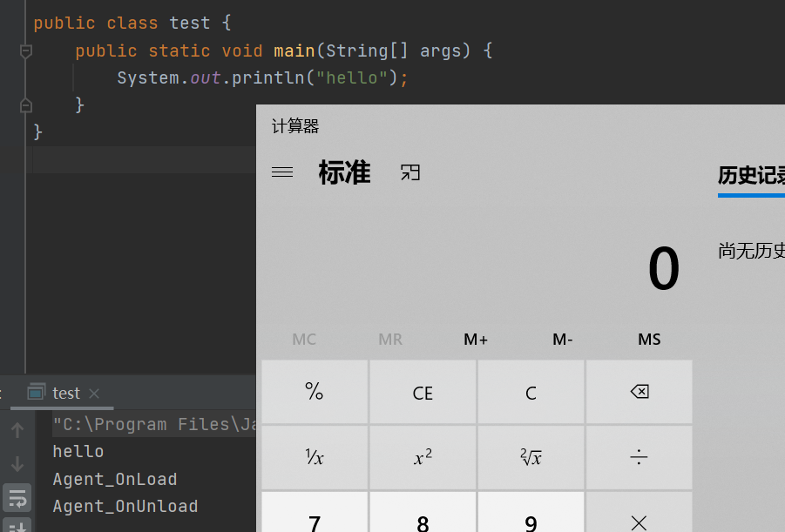Click the x squared key
785x532 pixels.
click(x=423, y=457)
